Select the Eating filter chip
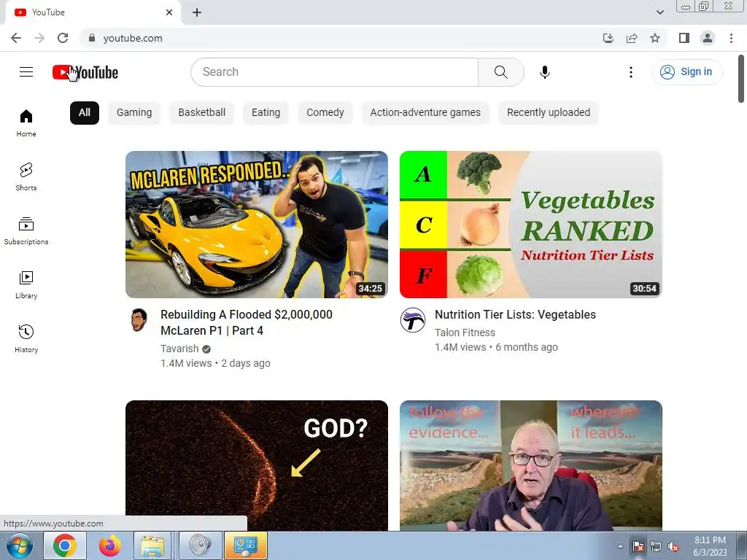Screen dimensions: 747x560 (x=266, y=113)
